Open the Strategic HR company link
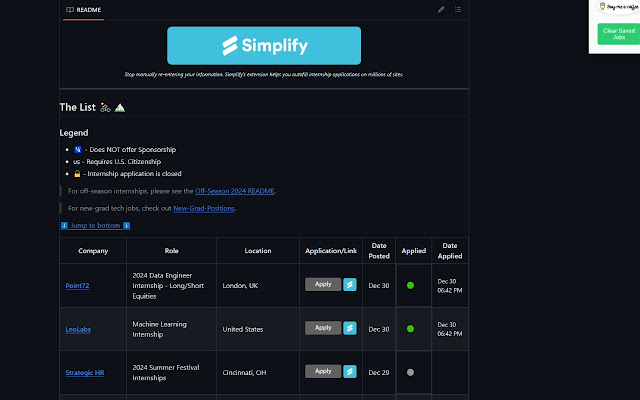This screenshot has height=400, width=640. coord(84,372)
